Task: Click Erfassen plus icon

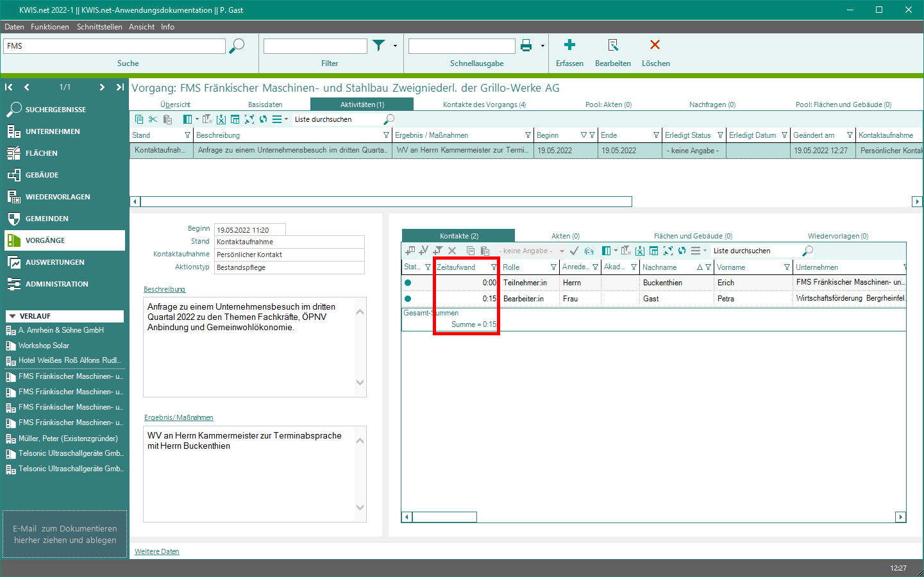Action: pyautogui.click(x=569, y=45)
